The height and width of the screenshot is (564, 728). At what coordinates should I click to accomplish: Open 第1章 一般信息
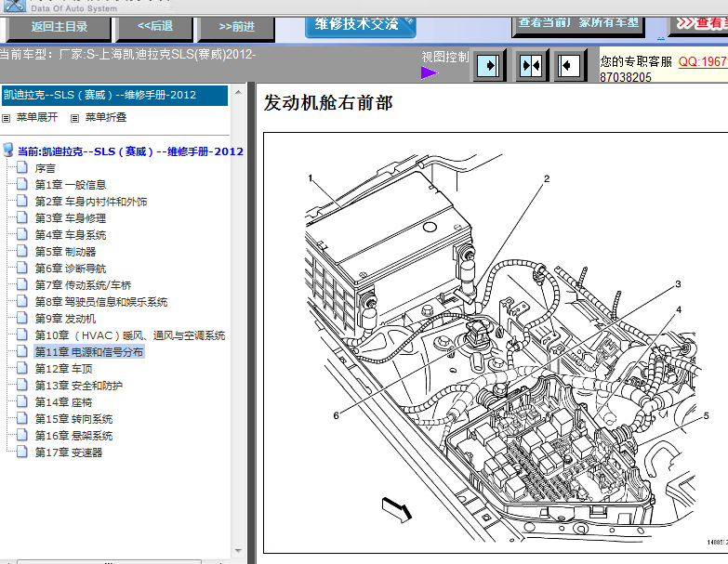point(71,185)
